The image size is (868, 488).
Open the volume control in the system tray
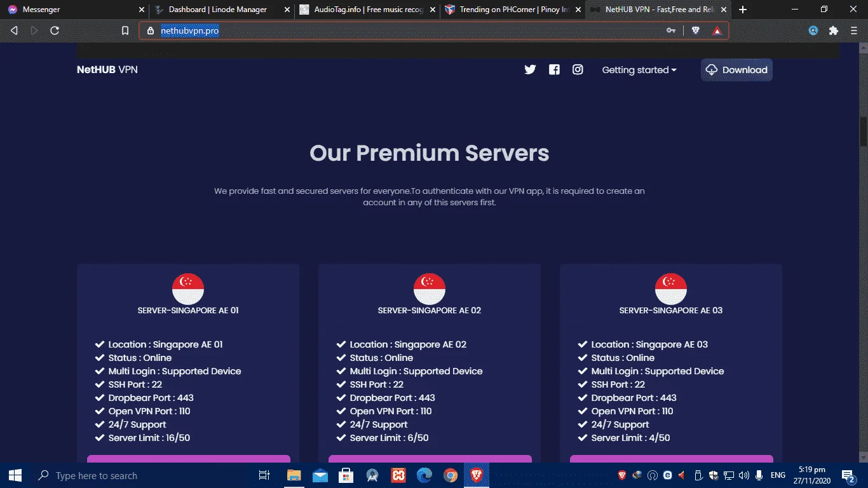click(x=744, y=475)
